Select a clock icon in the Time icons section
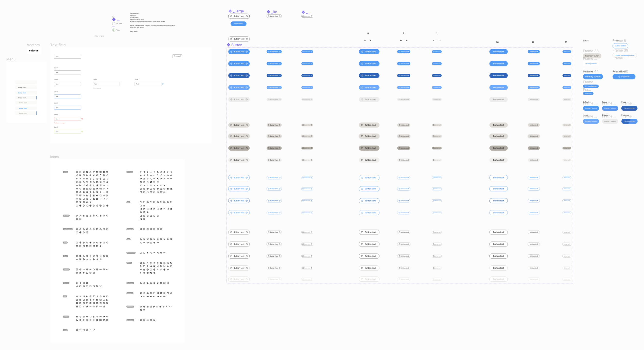 click(77, 242)
